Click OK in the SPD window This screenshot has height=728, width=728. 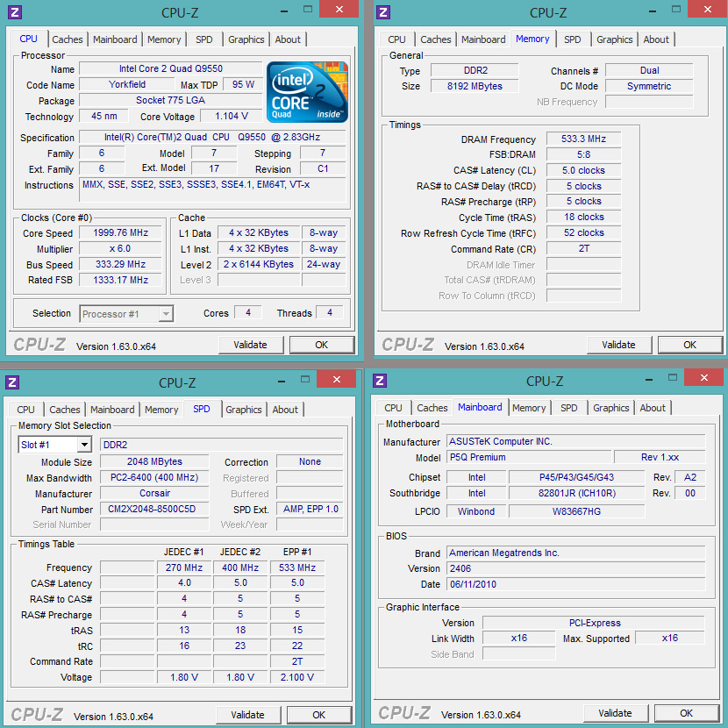point(319,715)
